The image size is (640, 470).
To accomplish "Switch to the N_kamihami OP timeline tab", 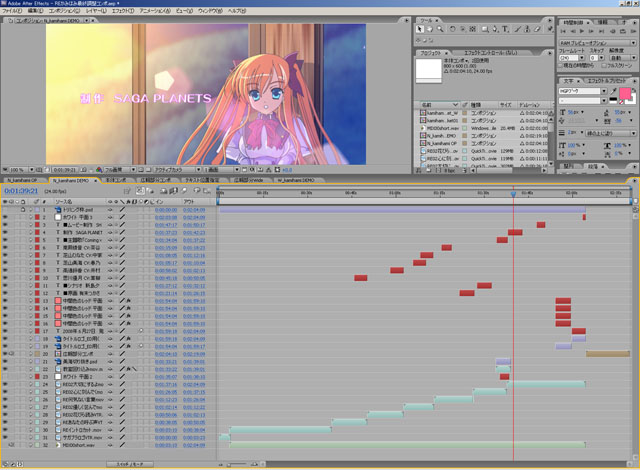I will (22, 180).
